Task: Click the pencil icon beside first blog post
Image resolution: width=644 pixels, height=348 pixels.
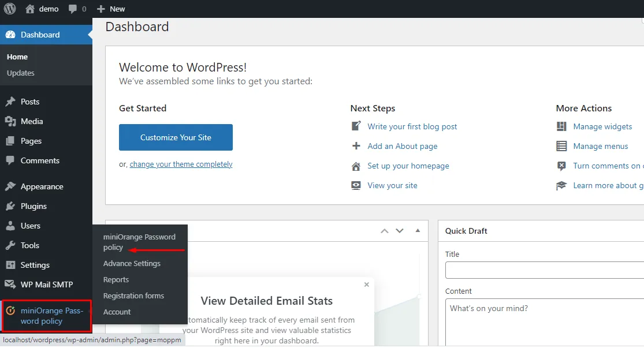Action: tap(356, 126)
